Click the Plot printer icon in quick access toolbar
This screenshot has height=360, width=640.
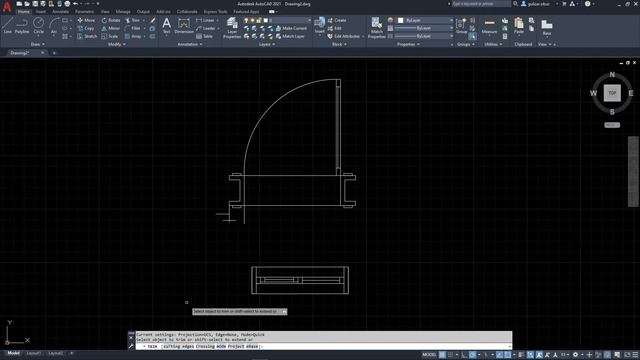pos(67,4)
